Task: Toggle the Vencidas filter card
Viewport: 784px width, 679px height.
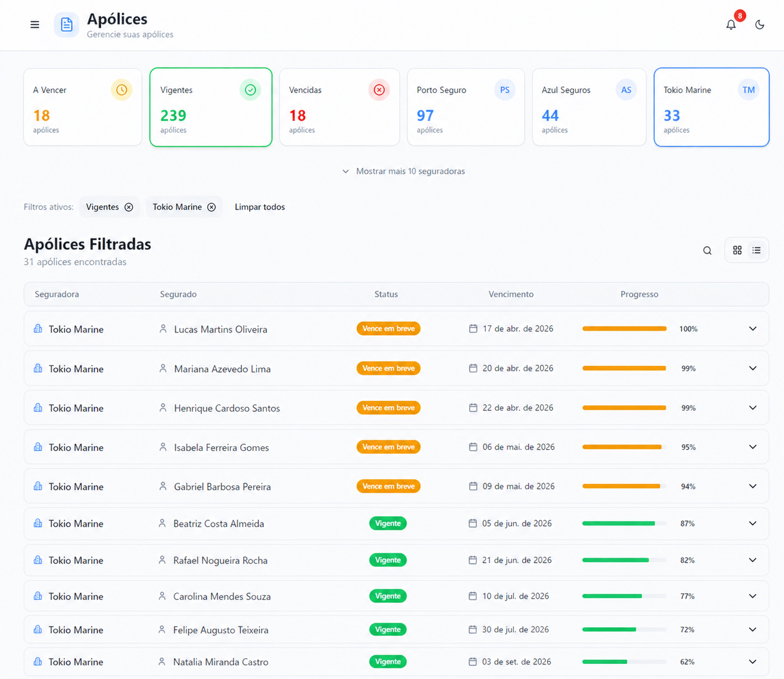Action: click(x=339, y=107)
